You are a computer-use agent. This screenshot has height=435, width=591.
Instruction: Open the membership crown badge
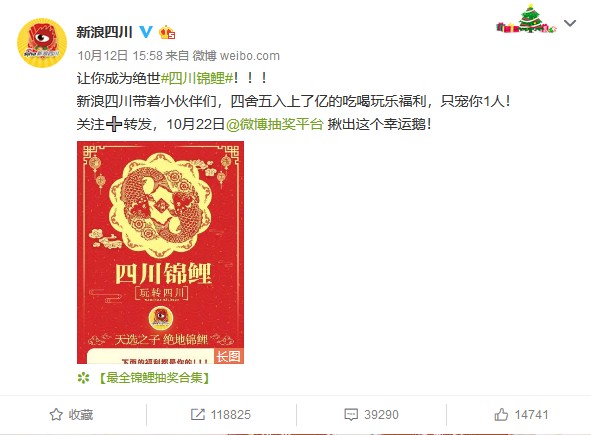pyautogui.click(x=167, y=32)
